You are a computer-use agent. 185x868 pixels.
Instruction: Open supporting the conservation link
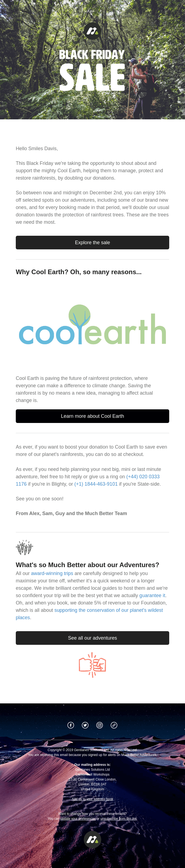tap(108, 610)
